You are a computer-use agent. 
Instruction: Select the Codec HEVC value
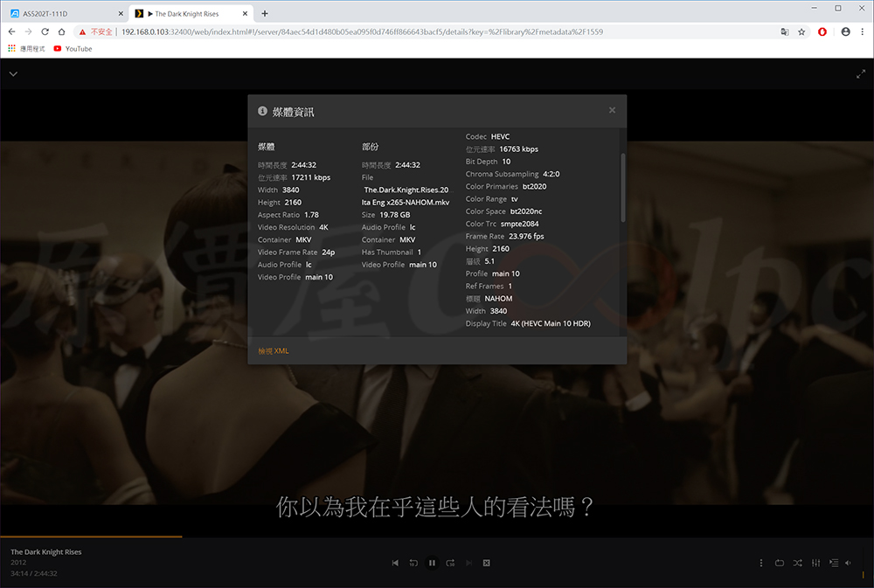[500, 136]
